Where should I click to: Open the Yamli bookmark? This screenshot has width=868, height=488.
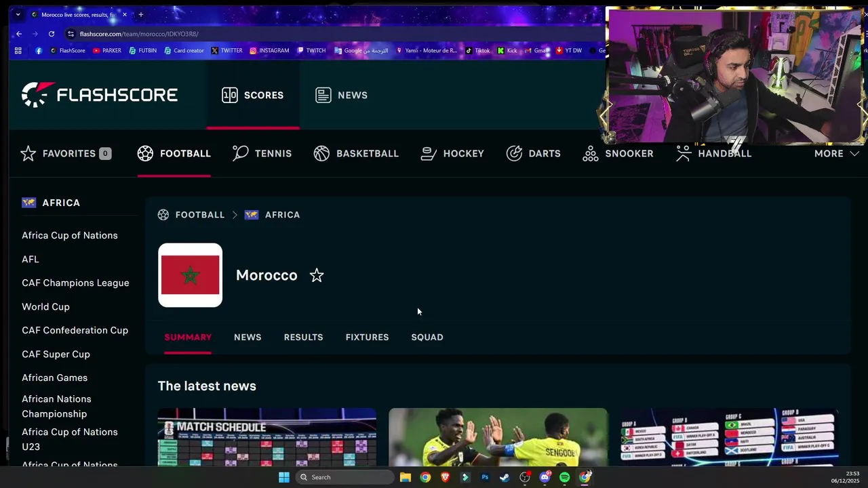(x=427, y=50)
